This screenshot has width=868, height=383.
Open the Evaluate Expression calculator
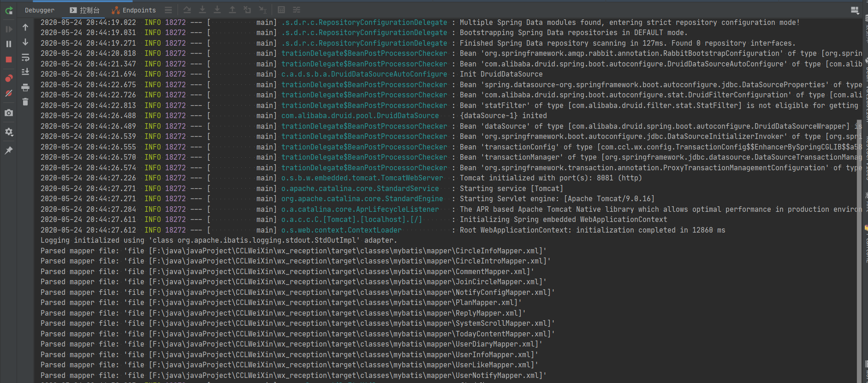point(281,10)
